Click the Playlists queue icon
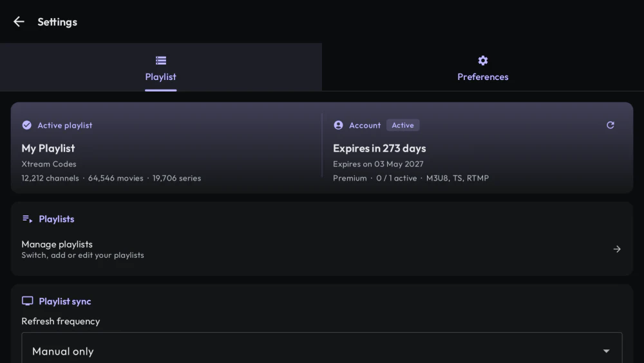 coord(28,219)
